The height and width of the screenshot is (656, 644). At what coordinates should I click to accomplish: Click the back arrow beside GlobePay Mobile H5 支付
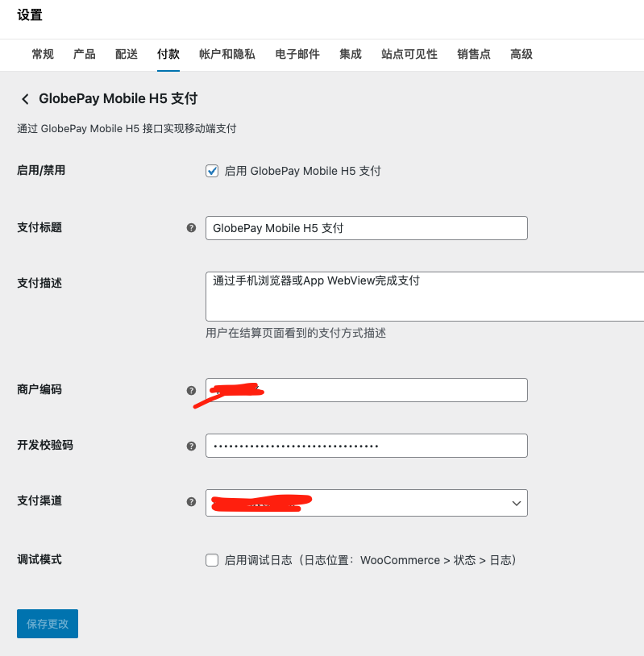pyautogui.click(x=25, y=99)
